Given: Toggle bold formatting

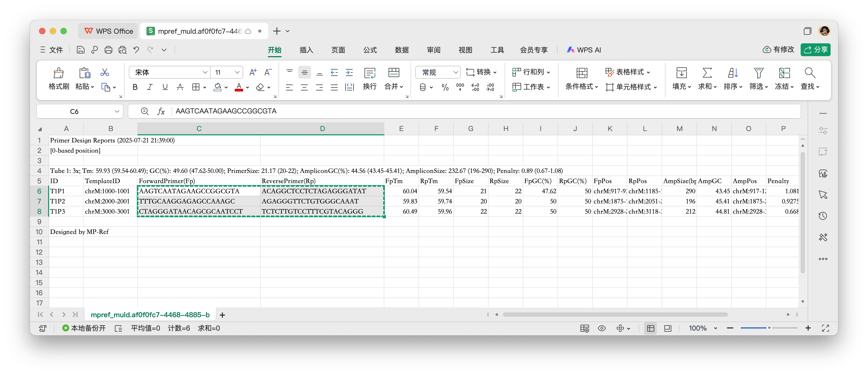Looking at the screenshot, I should (135, 87).
